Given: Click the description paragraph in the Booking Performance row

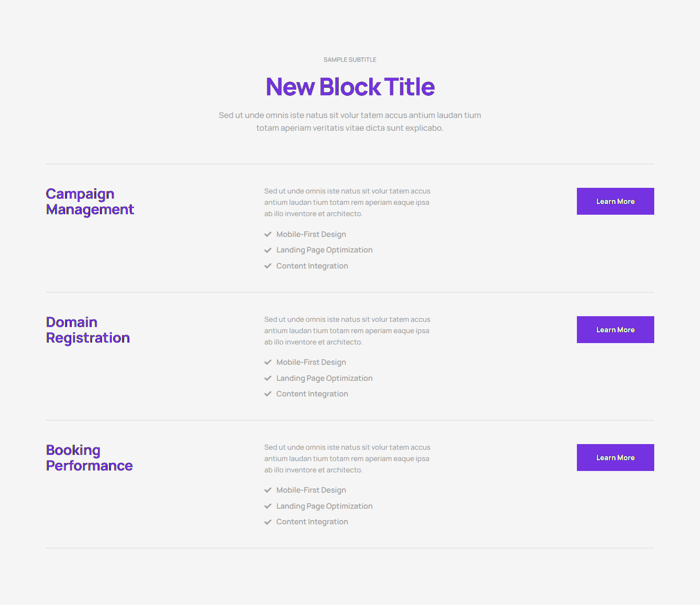Looking at the screenshot, I should (x=347, y=459).
